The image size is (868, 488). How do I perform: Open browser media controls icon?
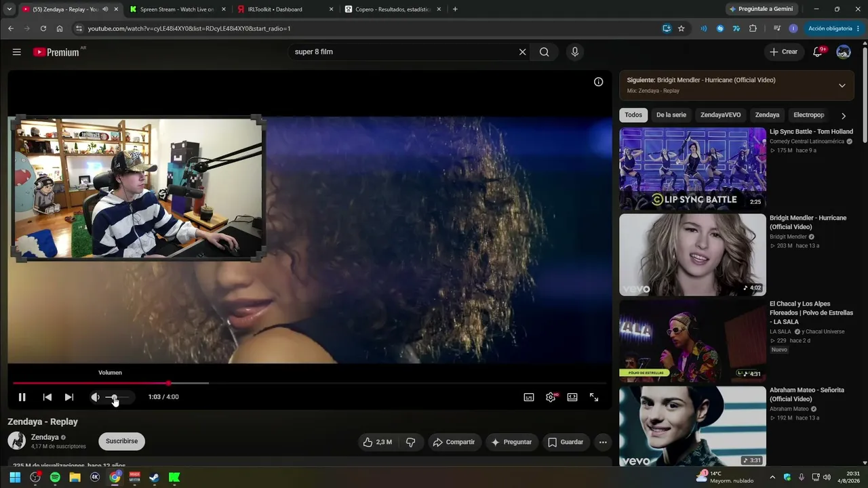pos(777,28)
